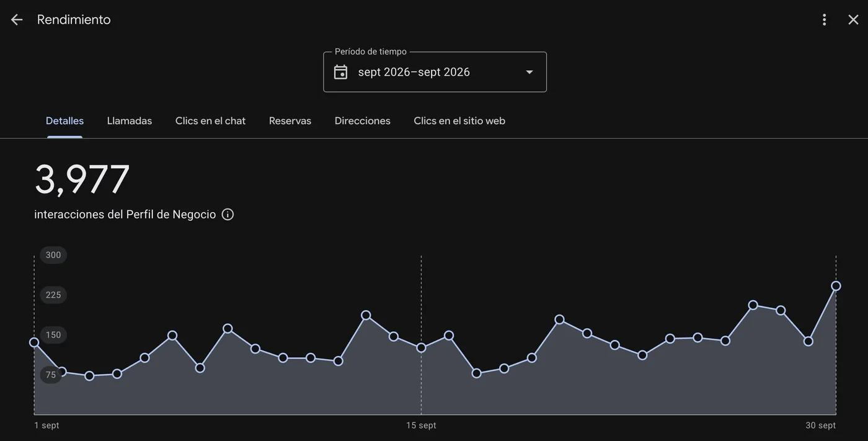The height and width of the screenshot is (441, 868).
Task: Click the 150 y-axis label
Action: [x=53, y=335]
